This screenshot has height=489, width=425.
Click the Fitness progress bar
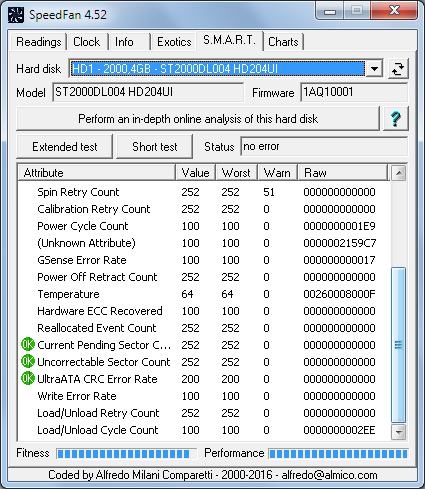pyautogui.click(x=127, y=453)
